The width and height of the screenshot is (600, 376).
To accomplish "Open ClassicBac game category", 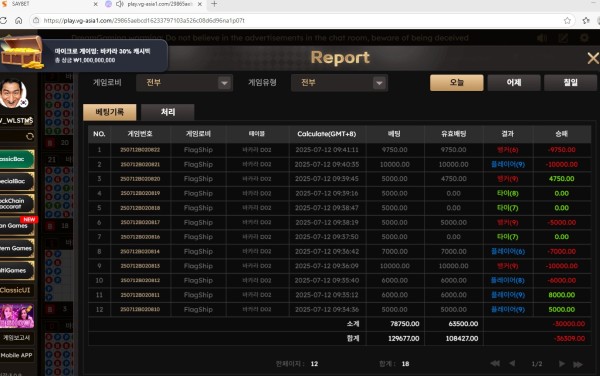I will pos(16,159).
